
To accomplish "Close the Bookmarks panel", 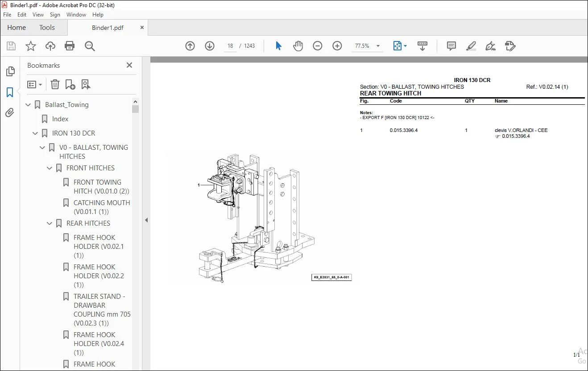I will tap(129, 66).
